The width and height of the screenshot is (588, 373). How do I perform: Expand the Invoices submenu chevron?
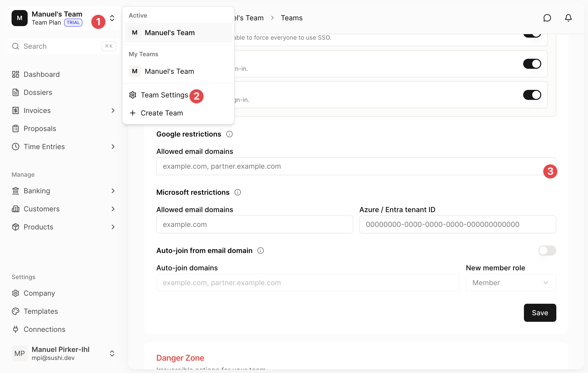[113, 110]
